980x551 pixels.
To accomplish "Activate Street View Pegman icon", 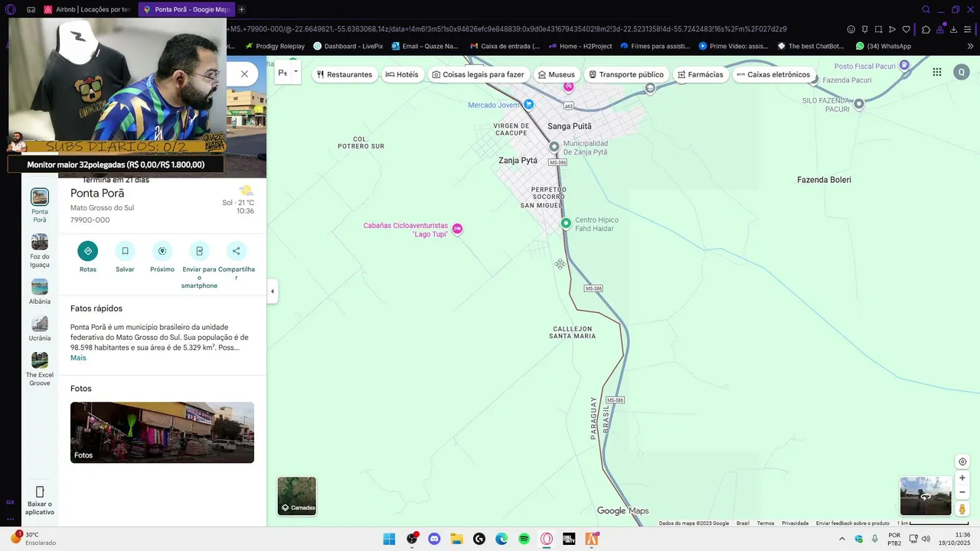I will pos(962,509).
